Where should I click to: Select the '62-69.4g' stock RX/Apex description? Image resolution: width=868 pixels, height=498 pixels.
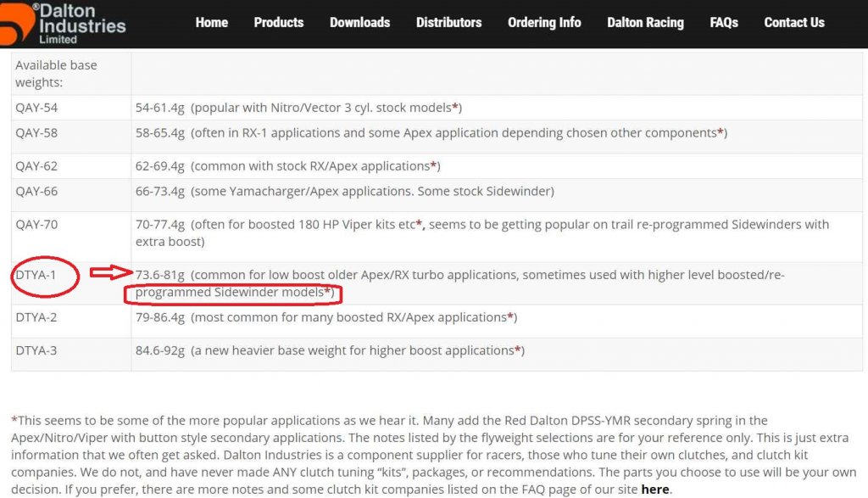[288, 166]
